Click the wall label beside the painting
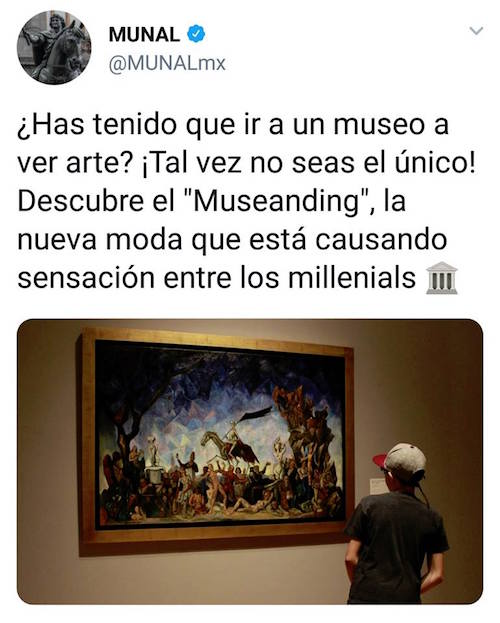Viewport: 500px width, 623px height. (x=377, y=486)
